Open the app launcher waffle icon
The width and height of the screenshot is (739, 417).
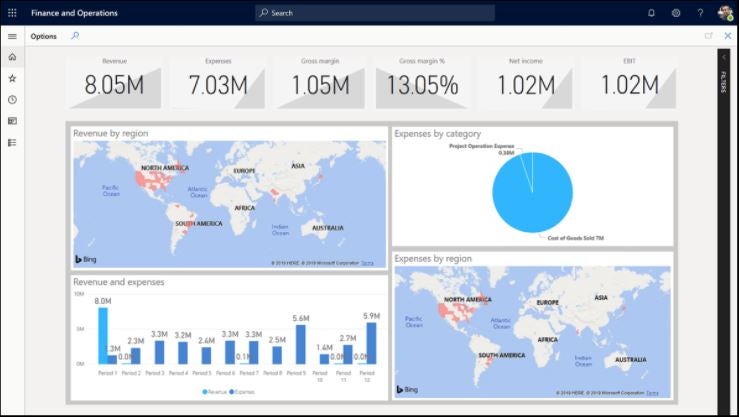12,13
